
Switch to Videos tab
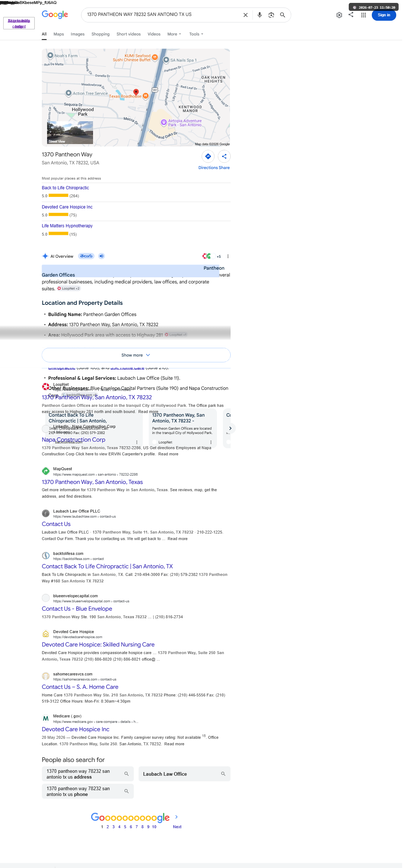click(154, 34)
